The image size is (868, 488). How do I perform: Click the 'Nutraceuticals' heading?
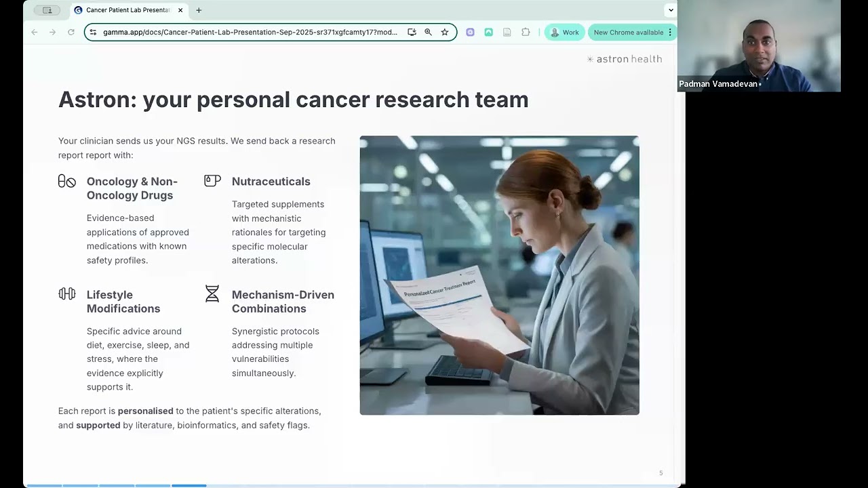271,181
